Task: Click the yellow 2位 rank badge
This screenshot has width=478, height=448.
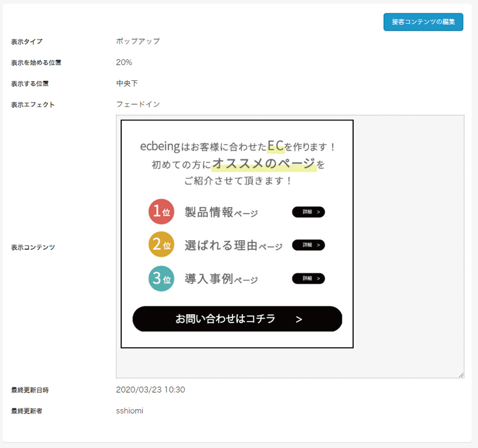Action: click(161, 245)
